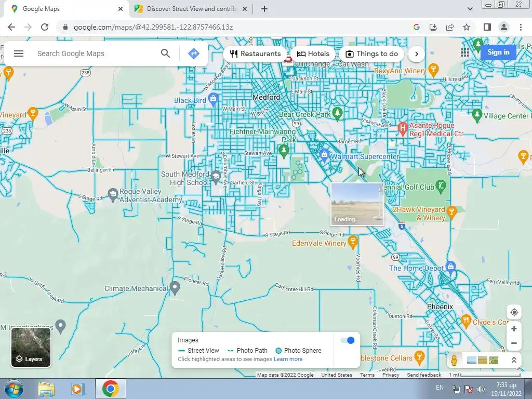Click the Sign in button

498,52
